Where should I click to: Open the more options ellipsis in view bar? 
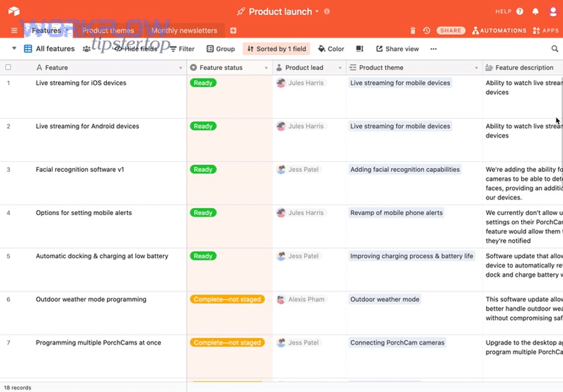[434, 49]
